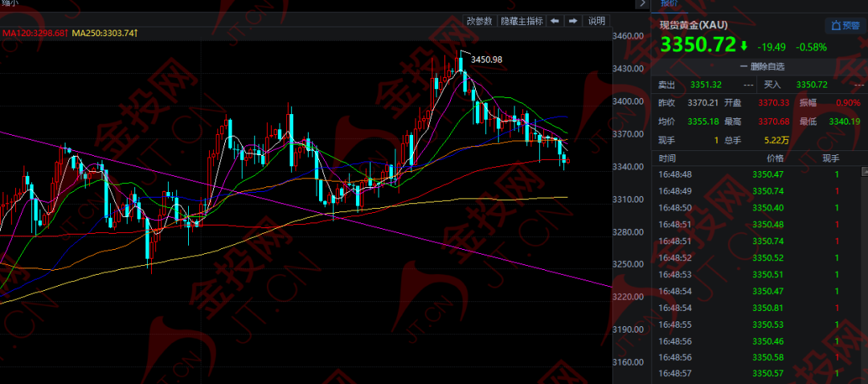Click the 缩小 zoom-out label
Viewport: 868px width, 384px height.
[11, 2]
